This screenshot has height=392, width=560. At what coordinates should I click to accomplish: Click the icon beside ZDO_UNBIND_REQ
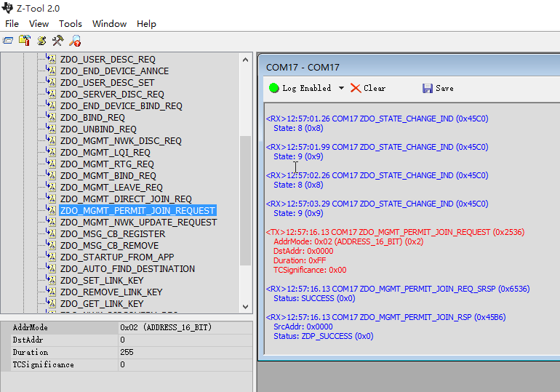52,129
